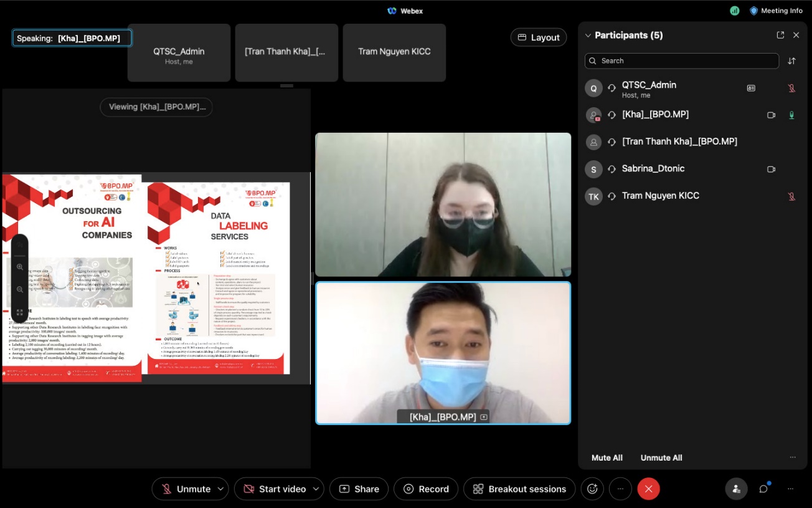
Task: Click the masked woman's video tile
Action: click(x=443, y=204)
